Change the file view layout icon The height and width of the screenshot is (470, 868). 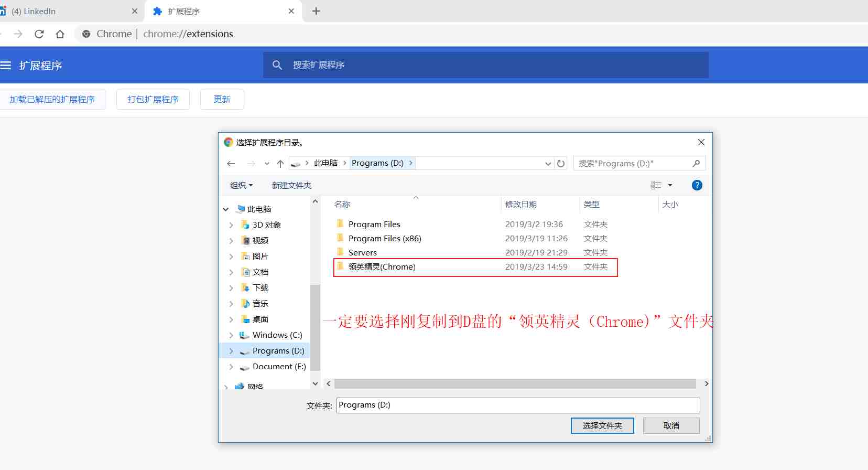(656, 185)
